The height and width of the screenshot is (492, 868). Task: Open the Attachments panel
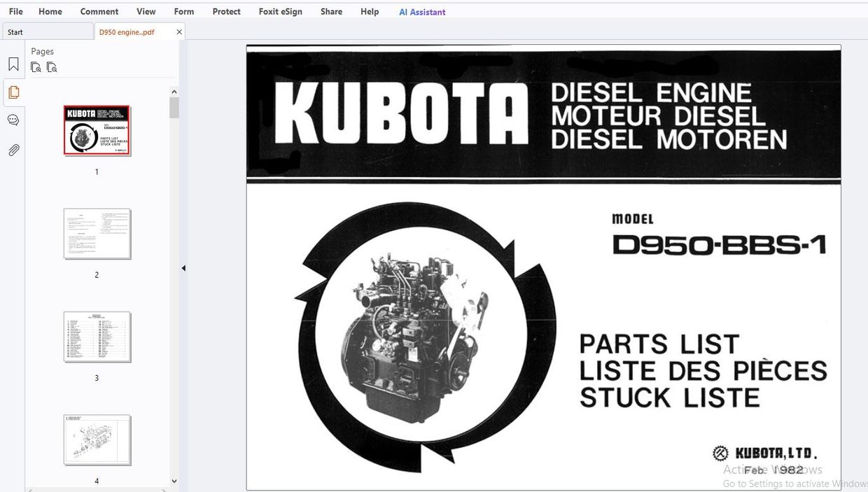pyautogui.click(x=13, y=150)
